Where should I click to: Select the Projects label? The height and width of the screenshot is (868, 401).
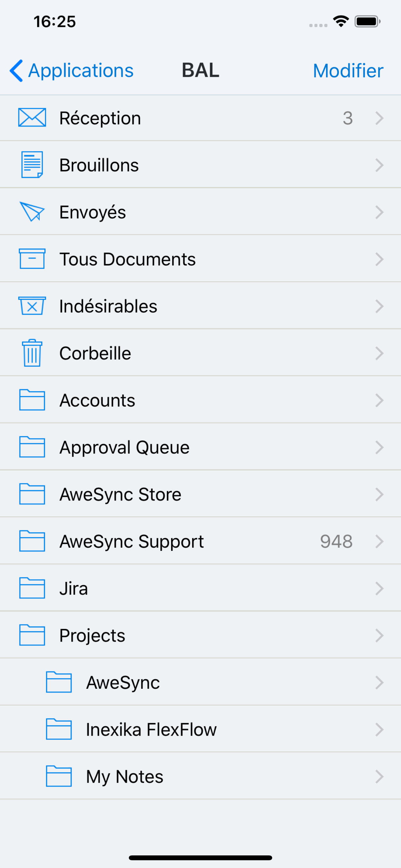(x=92, y=636)
